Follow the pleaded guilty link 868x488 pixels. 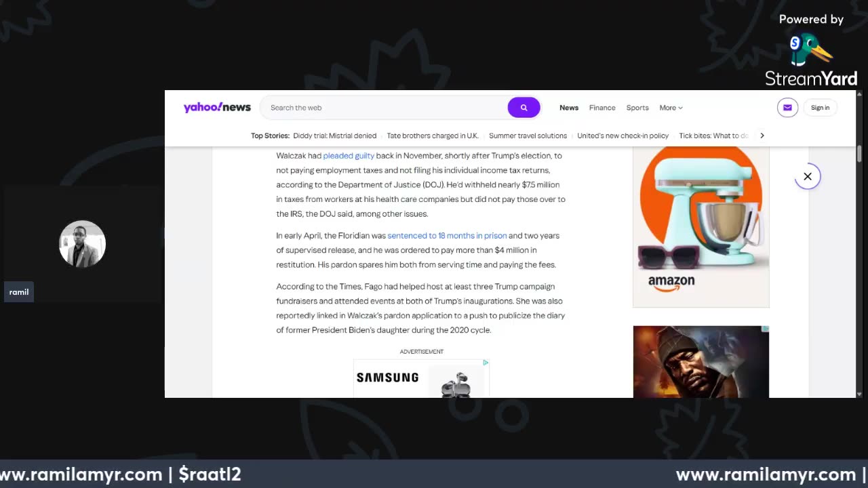pos(349,156)
